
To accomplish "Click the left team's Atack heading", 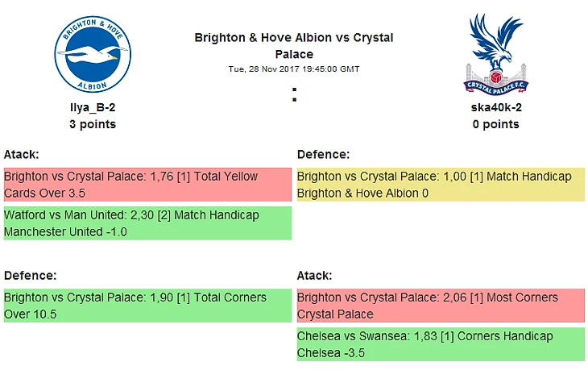I will (22, 154).
